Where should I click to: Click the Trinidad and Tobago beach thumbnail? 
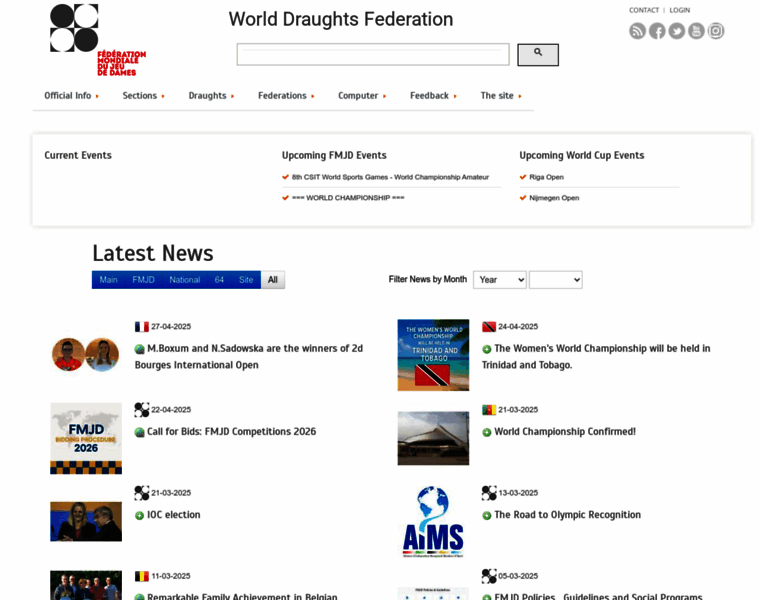click(x=433, y=355)
